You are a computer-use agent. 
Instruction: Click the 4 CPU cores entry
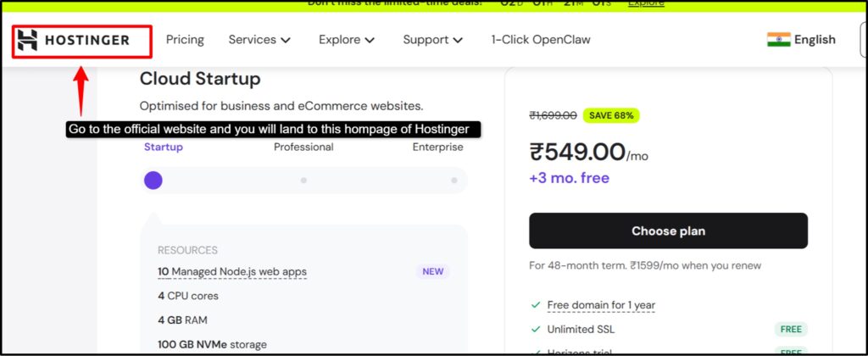tap(188, 296)
